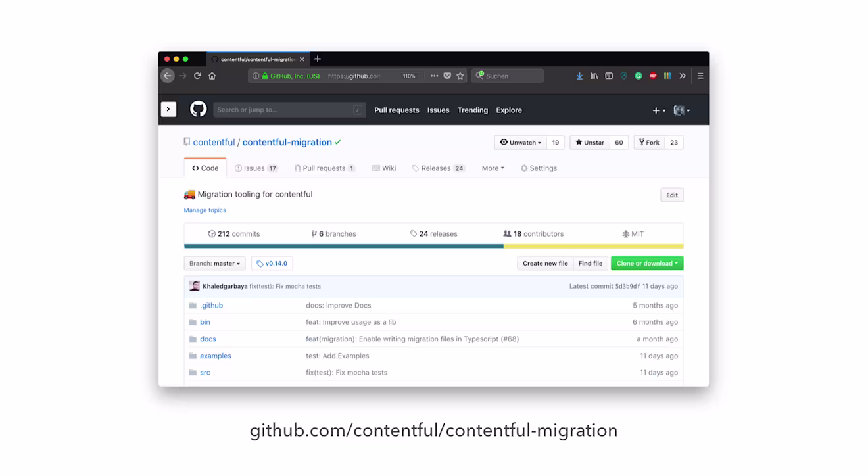The image size is (868, 476).
Task: Open the Pull requests repository tab
Action: pos(325,168)
